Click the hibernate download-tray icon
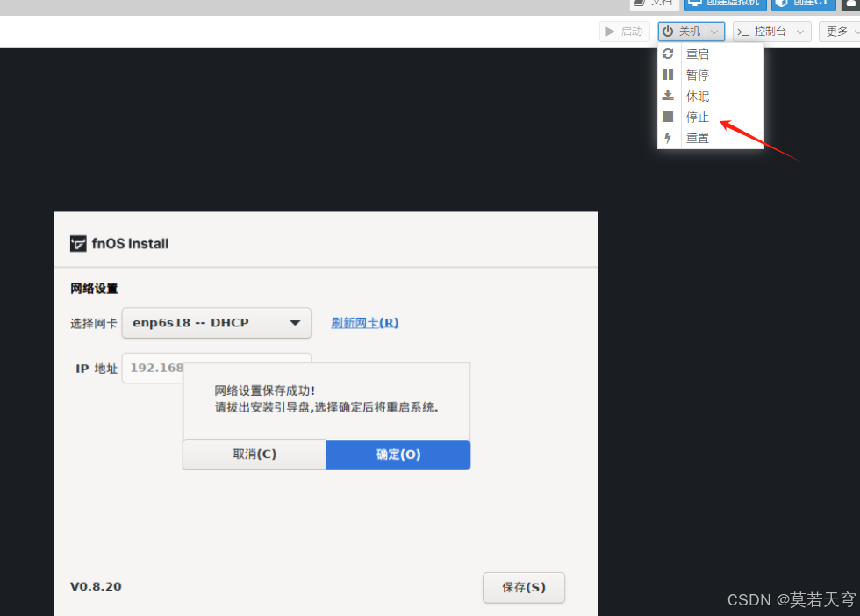 pyautogui.click(x=668, y=96)
